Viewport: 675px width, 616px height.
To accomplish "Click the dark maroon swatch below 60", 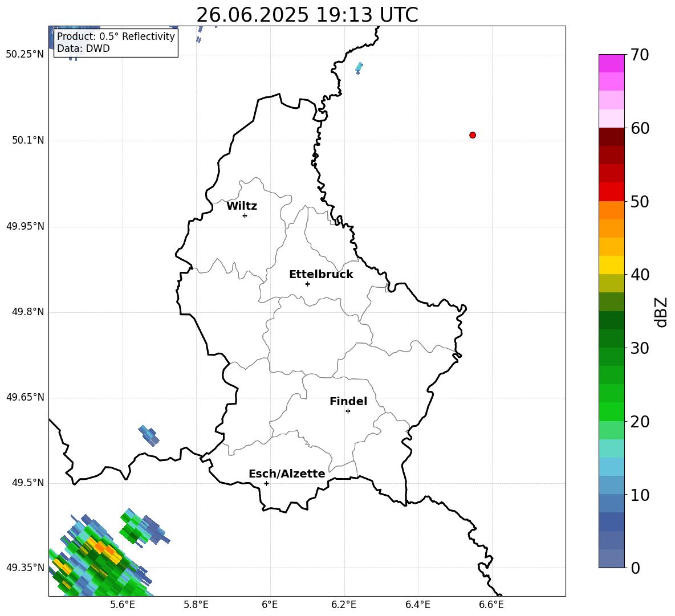I will point(612,137).
